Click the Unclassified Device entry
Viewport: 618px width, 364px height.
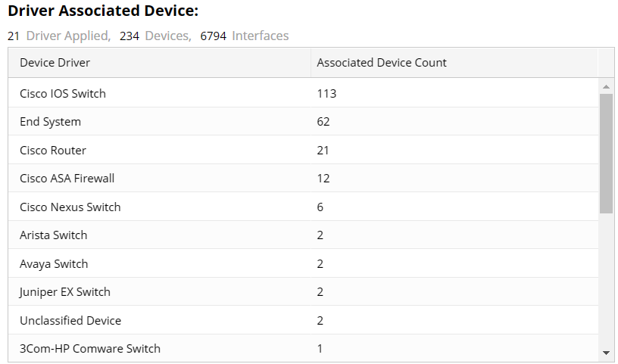70,321
